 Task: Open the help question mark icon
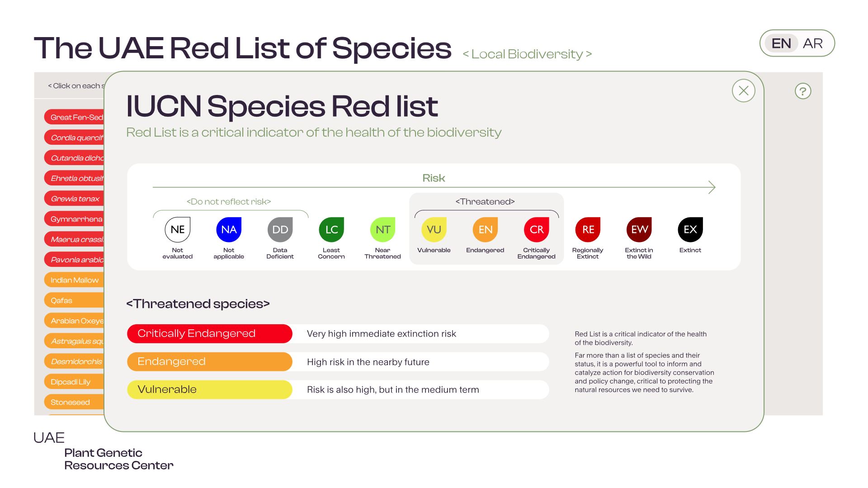(x=803, y=91)
